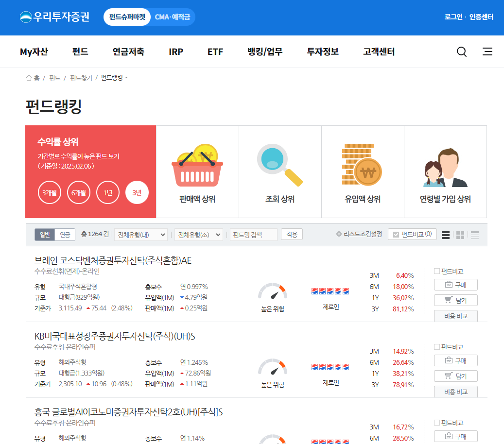504x444 pixels.
Task: Click the risk gauge showing 높은 위험
Action: tap(273, 292)
